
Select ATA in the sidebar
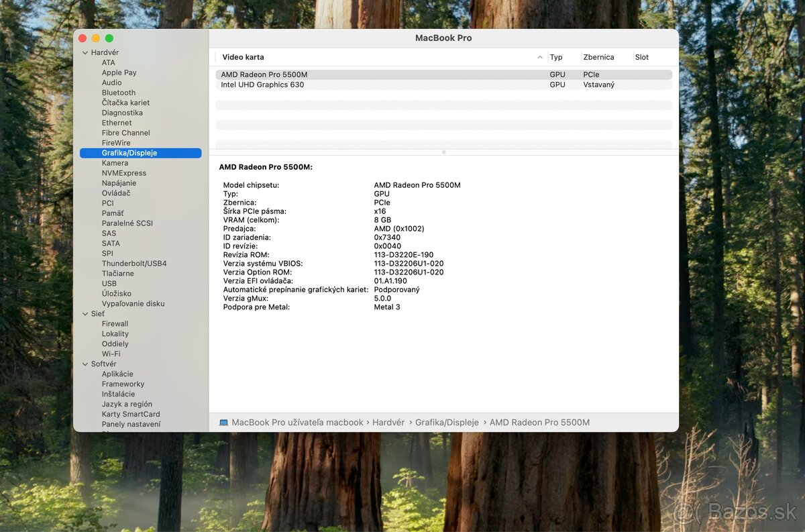tap(108, 62)
